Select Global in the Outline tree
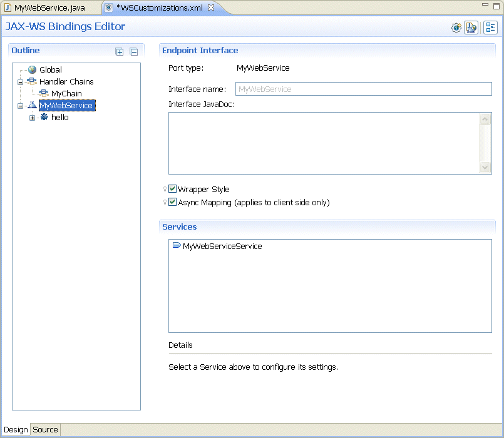 tap(51, 69)
